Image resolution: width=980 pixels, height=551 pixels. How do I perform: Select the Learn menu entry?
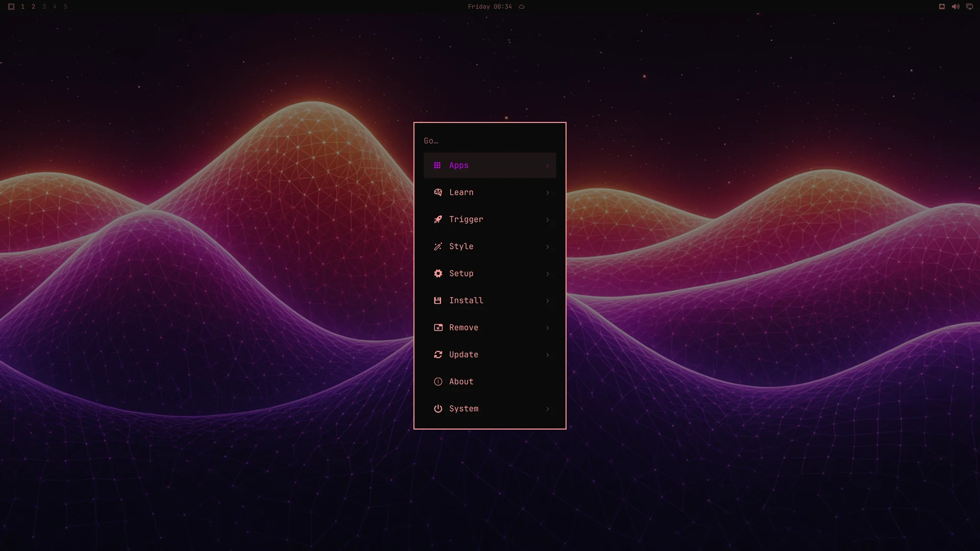pos(490,192)
